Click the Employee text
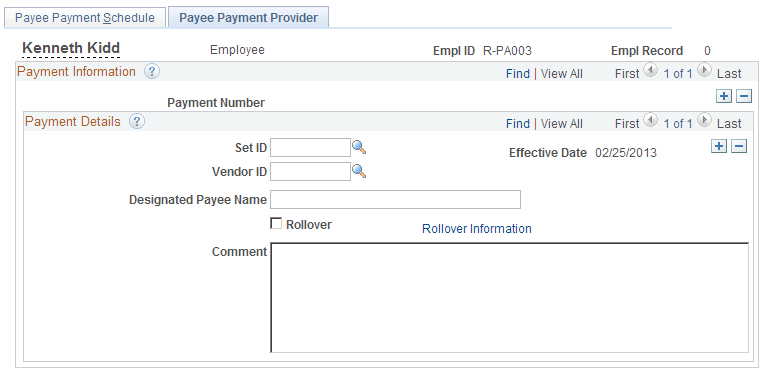 pos(237,50)
